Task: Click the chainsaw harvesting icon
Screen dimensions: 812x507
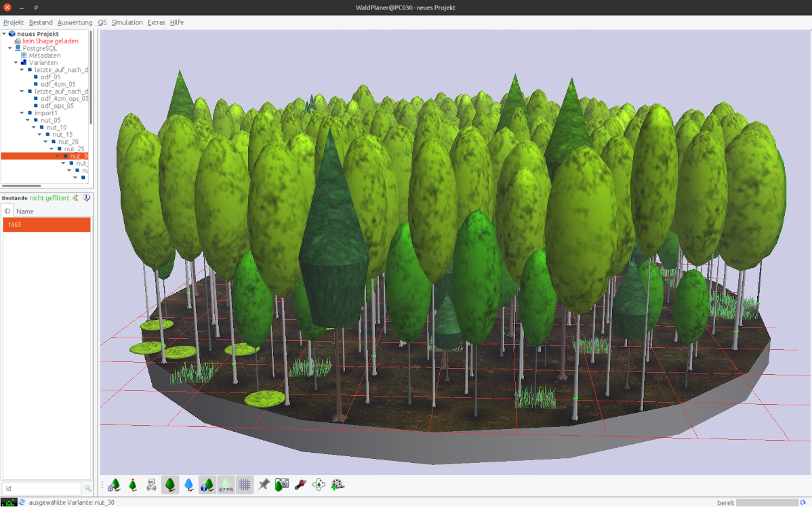Action: [300, 484]
